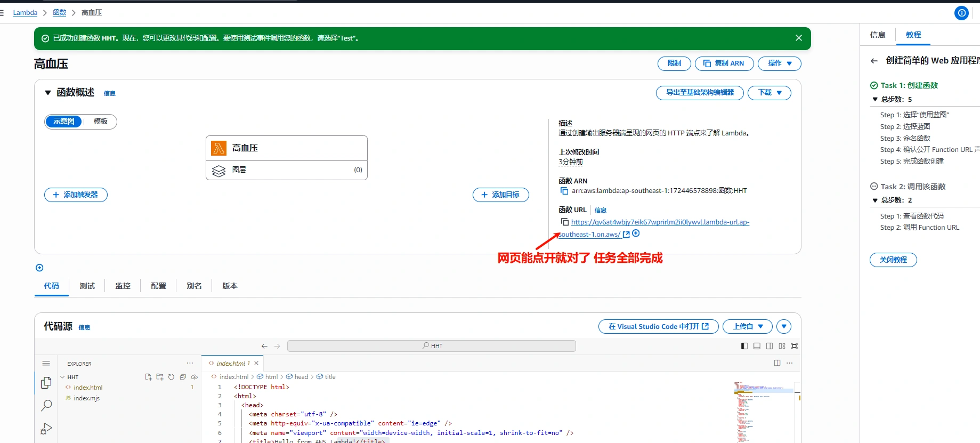This screenshot has width=980, height=443.
Task: Open the Explorer files icon in activity bar
Action: [46, 383]
